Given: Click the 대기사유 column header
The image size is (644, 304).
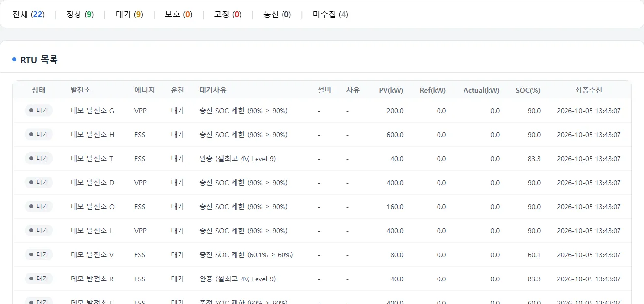Looking at the screenshot, I should (x=213, y=90).
